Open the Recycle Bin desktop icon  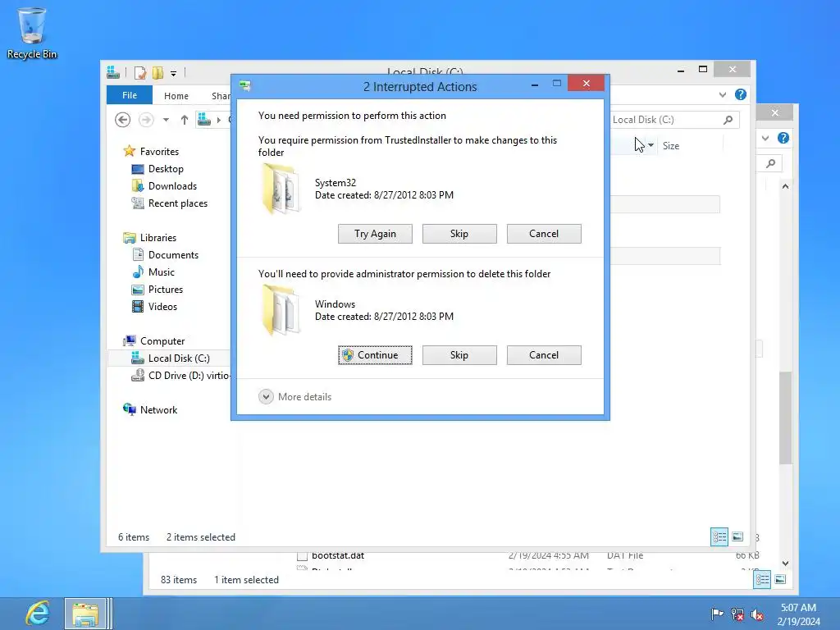point(32,32)
